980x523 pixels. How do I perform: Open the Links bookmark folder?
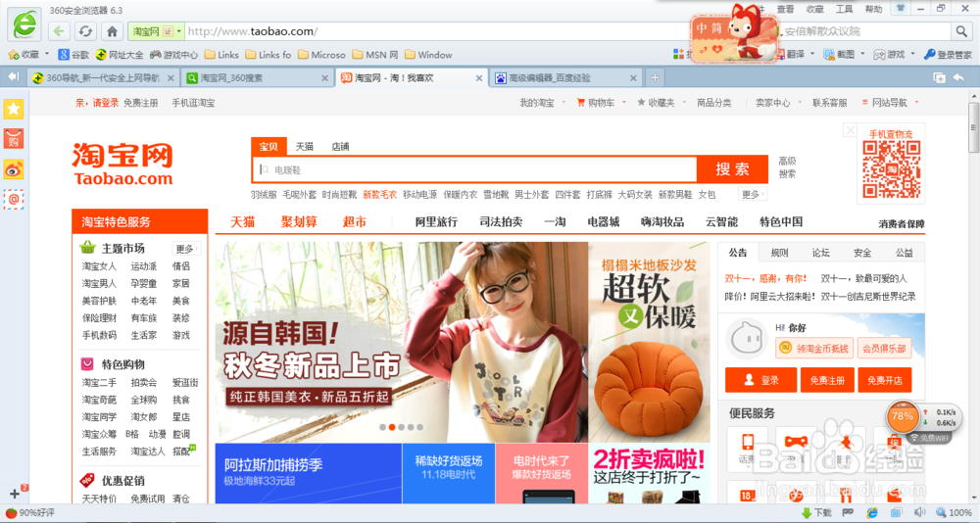221,55
